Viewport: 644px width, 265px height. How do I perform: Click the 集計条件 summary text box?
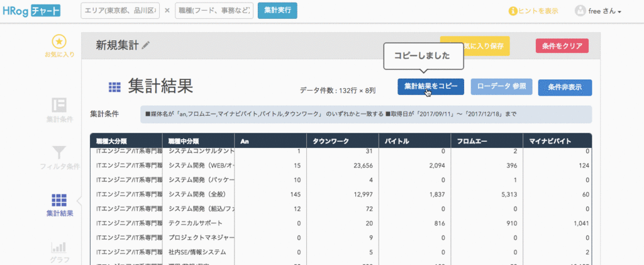point(366,114)
